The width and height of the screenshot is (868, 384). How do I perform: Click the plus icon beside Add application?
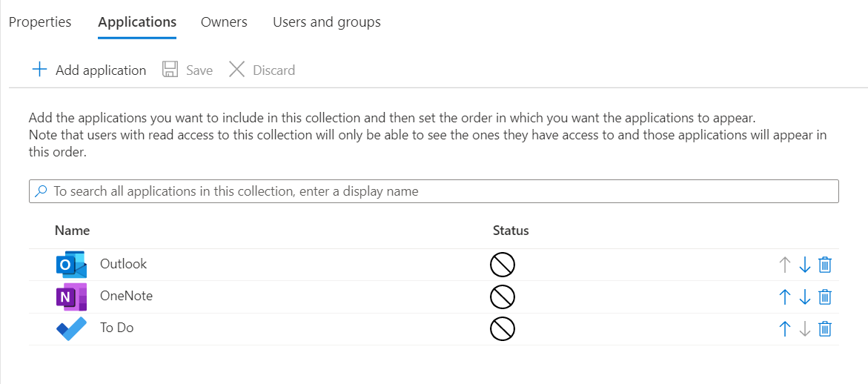point(39,70)
